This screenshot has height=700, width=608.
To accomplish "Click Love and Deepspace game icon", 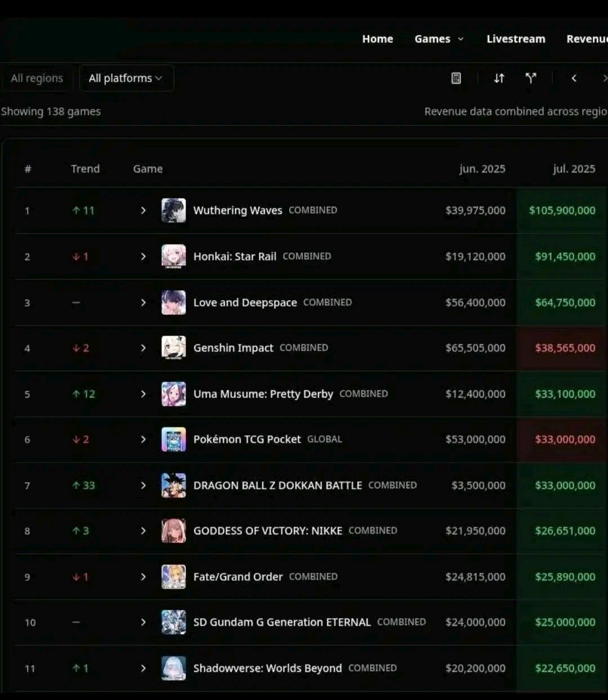I will 173,302.
